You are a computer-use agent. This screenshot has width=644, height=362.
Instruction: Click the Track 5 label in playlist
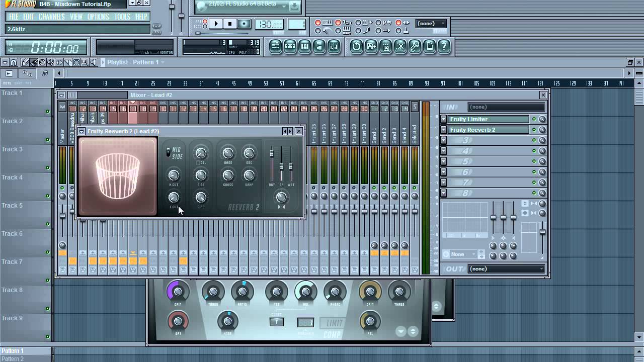pyautogui.click(x=12, y=205)
